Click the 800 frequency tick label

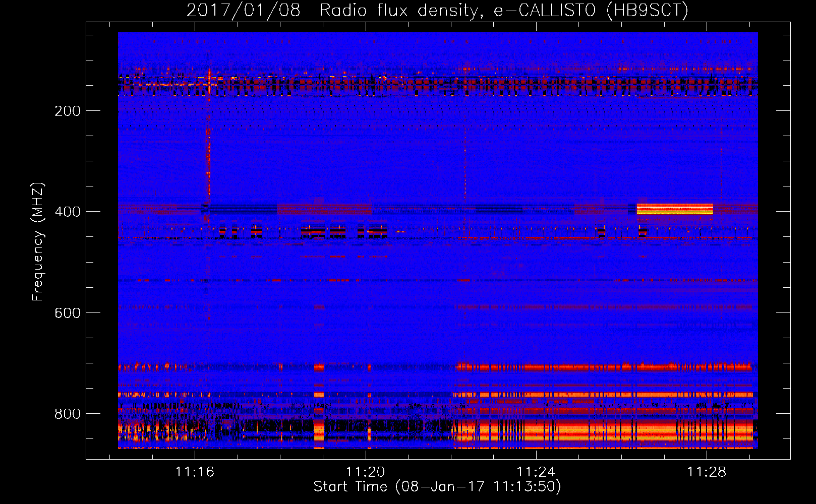coord(68,414)
